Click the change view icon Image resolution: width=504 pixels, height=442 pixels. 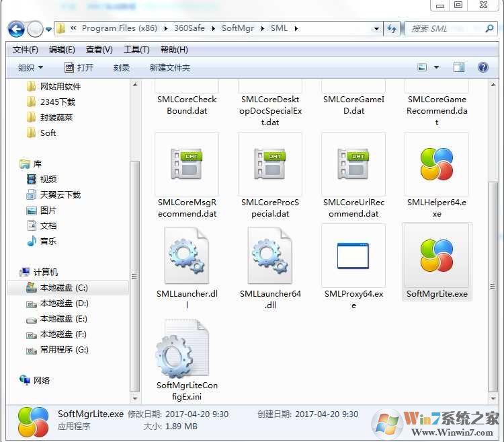click(422, 67)
